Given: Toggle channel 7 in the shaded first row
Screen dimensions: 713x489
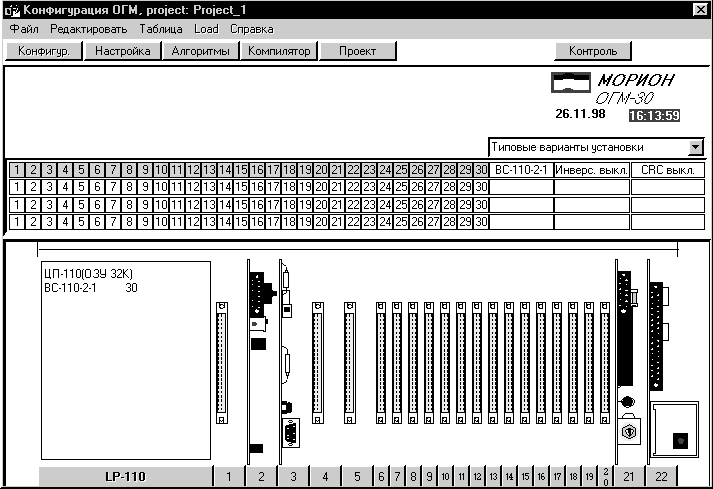Looking at the screenshot, I should (x=113, y=170).
